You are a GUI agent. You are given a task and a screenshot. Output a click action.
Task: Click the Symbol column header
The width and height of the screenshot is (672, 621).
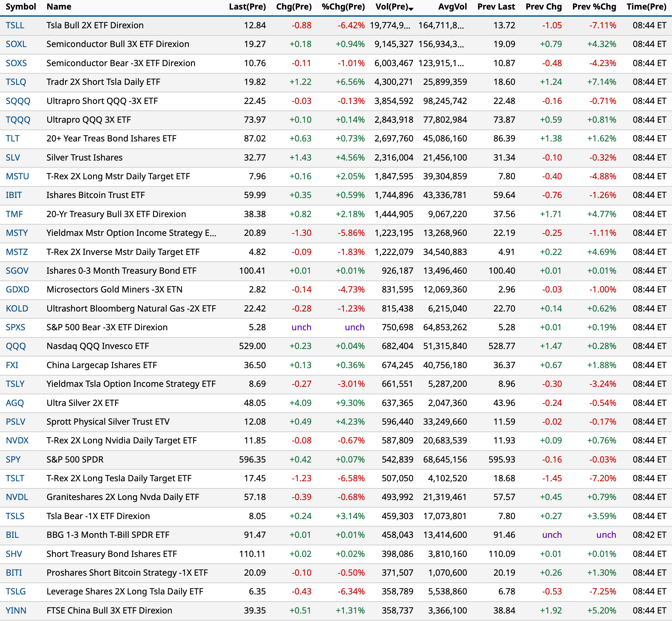[x=21, y=7]
